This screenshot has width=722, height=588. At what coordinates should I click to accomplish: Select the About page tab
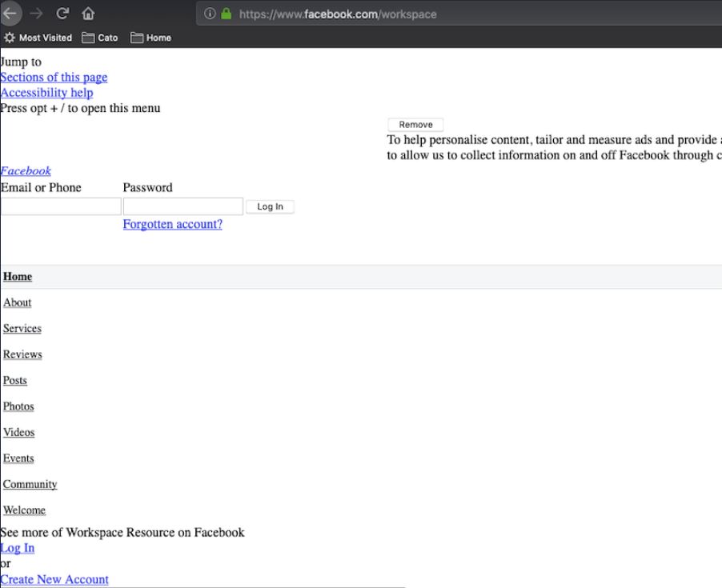tap(17, 302)
